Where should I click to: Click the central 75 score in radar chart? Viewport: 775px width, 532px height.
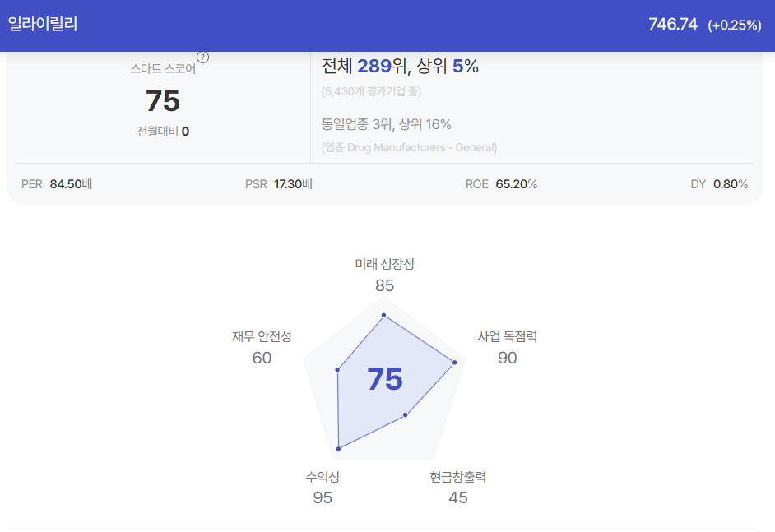coord(385,379)
